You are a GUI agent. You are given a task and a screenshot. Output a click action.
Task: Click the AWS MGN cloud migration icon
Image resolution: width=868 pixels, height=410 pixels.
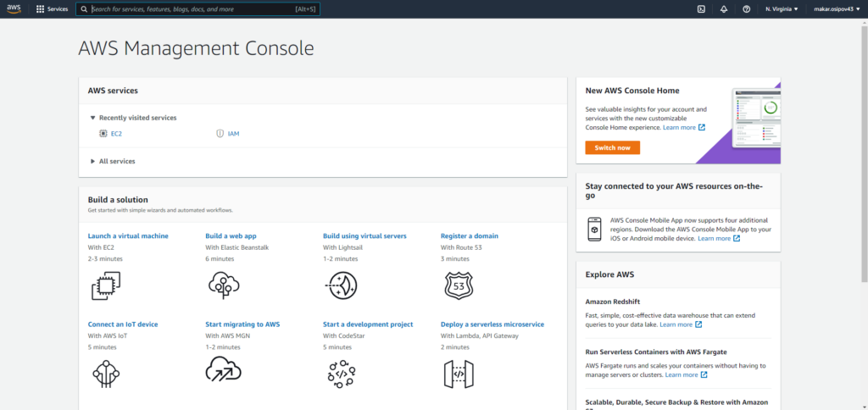click(x=224, y=369)
